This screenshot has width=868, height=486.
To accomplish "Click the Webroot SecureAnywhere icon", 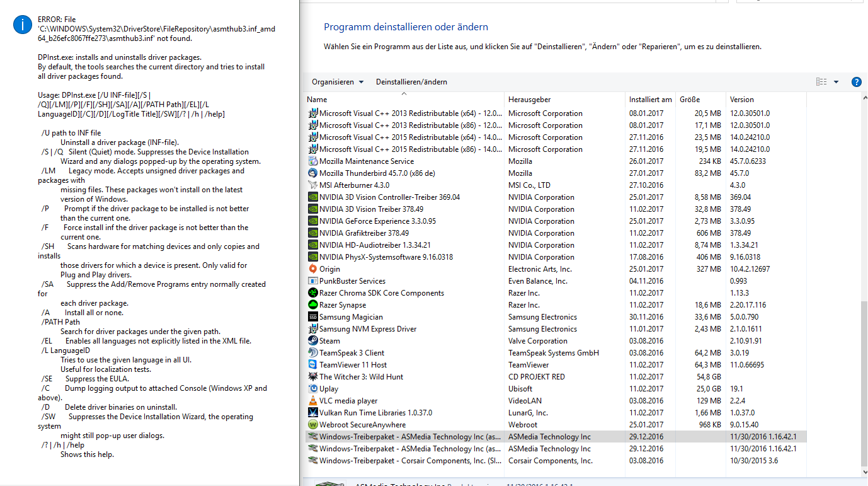I will click(313, 425).
